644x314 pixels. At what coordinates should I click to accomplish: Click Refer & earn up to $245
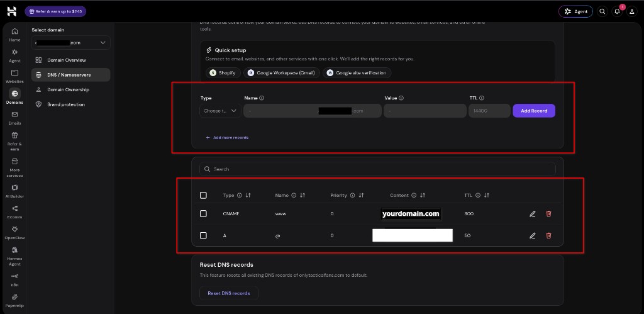coord(55,11)
